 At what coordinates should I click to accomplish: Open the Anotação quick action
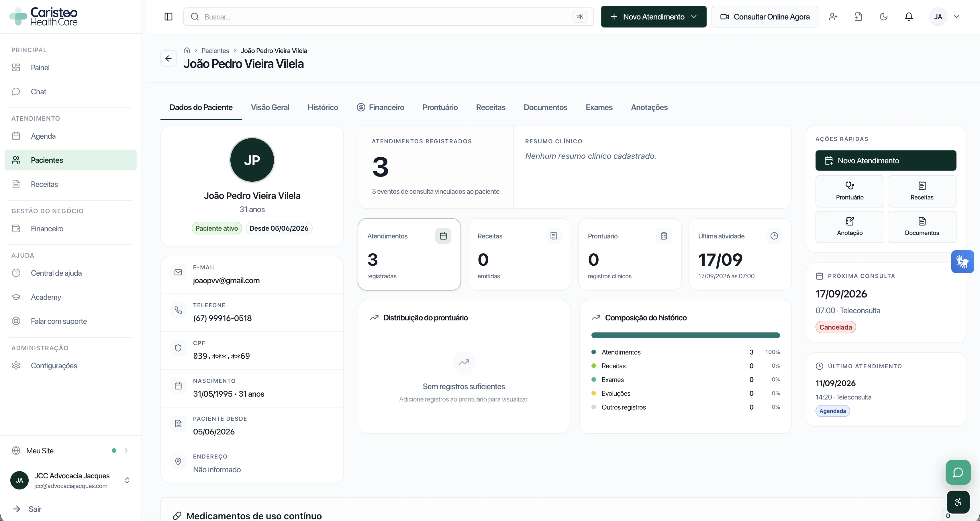[850, 227]
